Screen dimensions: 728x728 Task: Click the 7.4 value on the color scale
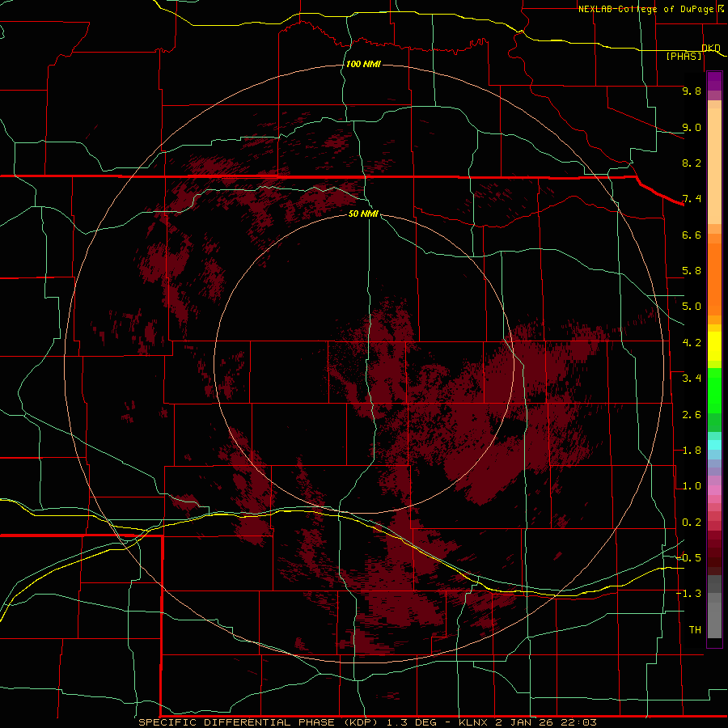pos(692,199)
